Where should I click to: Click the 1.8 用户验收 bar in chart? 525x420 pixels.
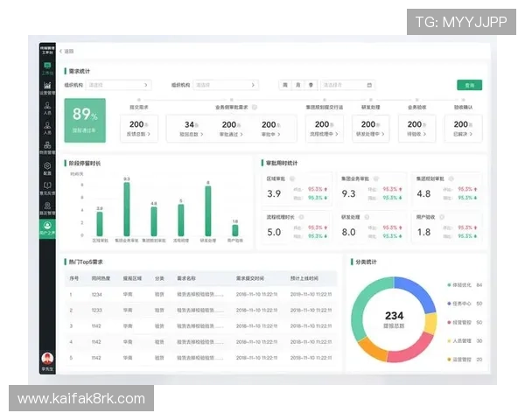click(235, 230)
